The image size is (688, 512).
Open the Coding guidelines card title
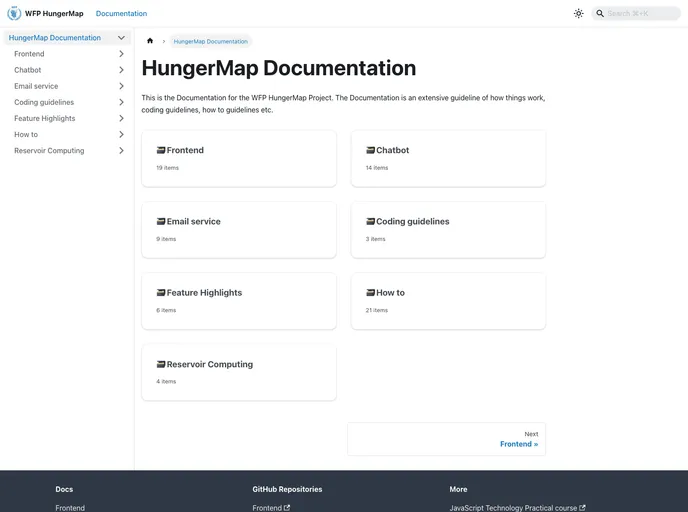(413, 222)
